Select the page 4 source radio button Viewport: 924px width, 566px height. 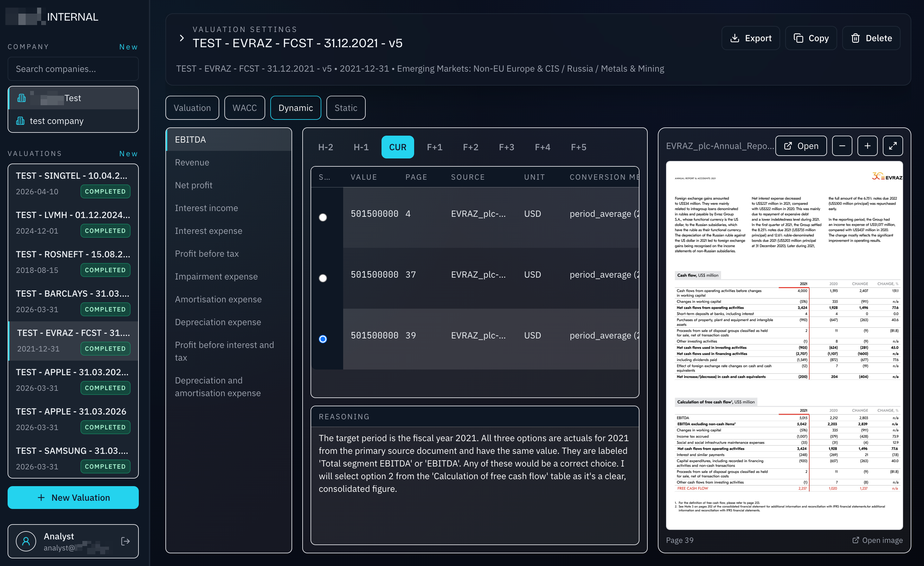[x=323, y=217]
